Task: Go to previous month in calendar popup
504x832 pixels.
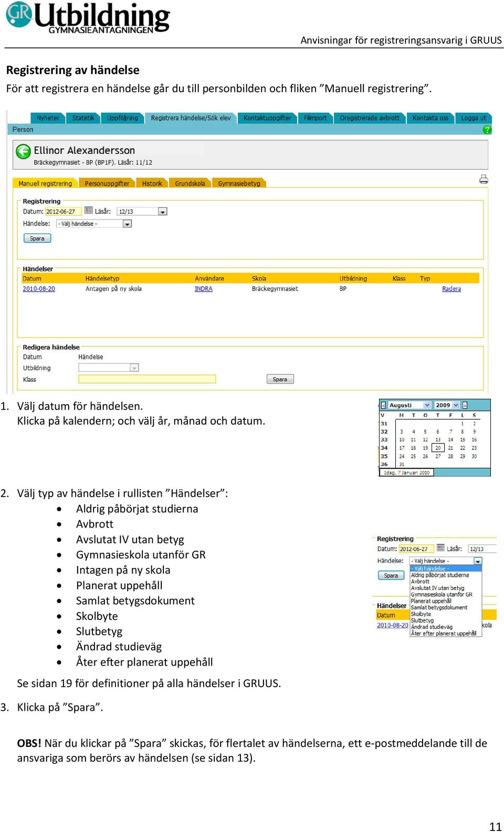Action: (383, 405)
